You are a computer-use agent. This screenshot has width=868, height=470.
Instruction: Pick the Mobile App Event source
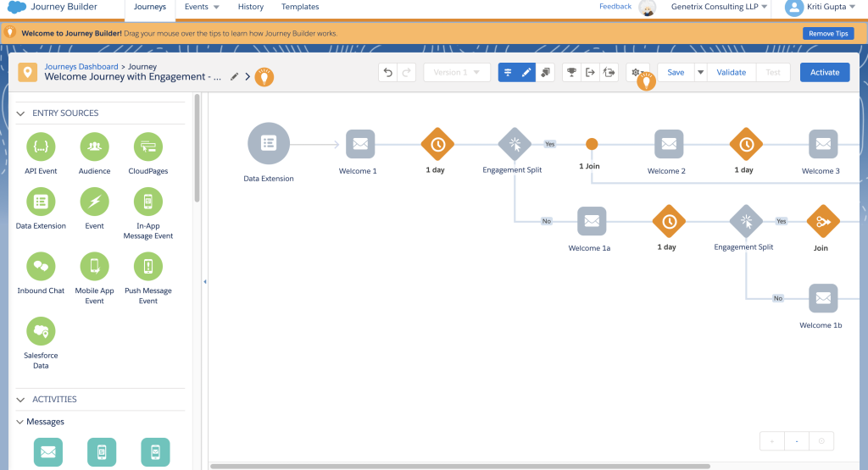(x=95, y=266)
